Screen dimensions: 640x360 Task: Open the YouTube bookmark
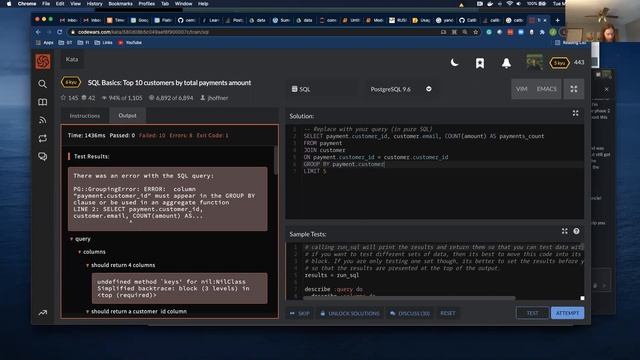(x=130, y=42)
